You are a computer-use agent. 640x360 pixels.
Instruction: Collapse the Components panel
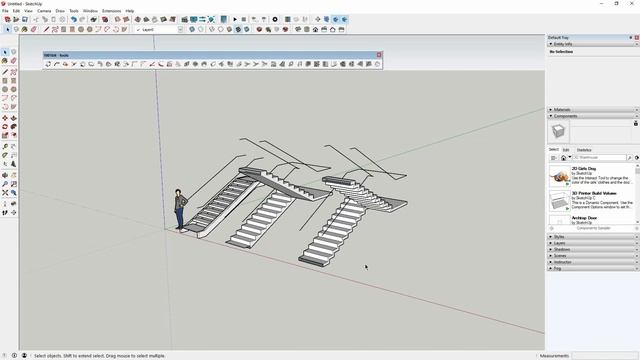[x=551, y=116]
